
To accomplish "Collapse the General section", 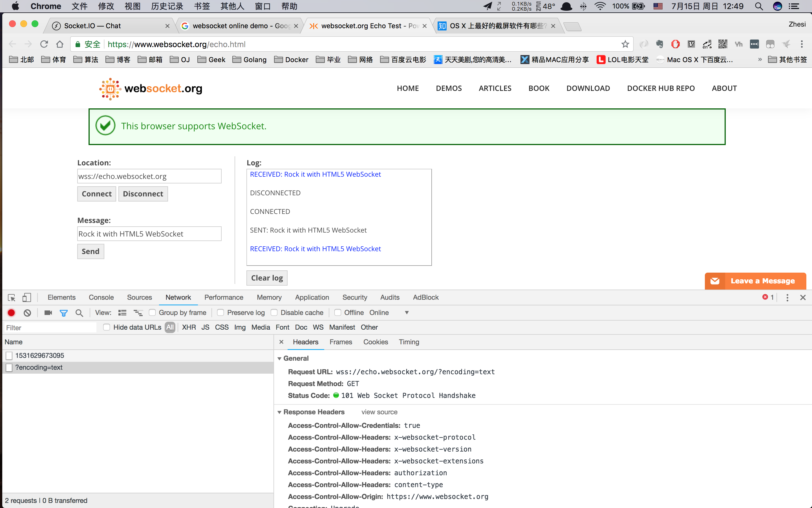I will 279,358.
